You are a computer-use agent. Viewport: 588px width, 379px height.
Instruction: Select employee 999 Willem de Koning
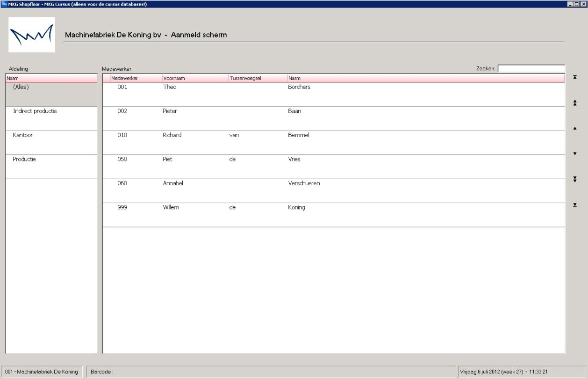point(334,215)
